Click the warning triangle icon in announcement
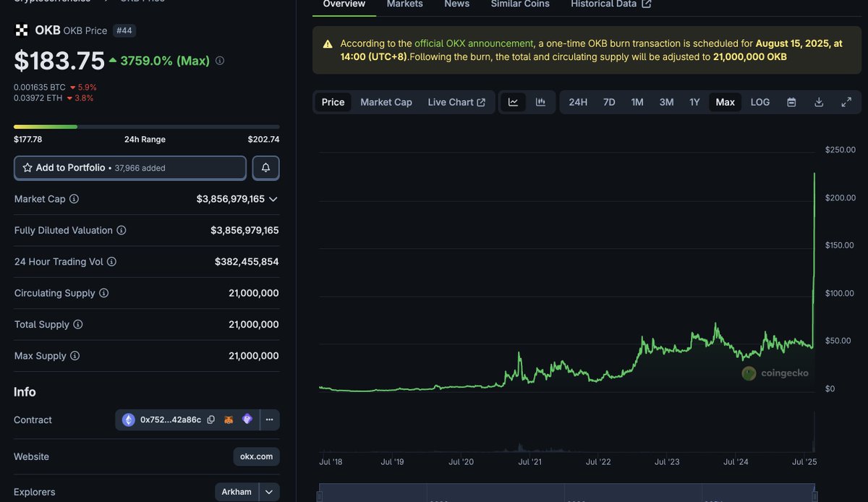 [x=328, y=44]
